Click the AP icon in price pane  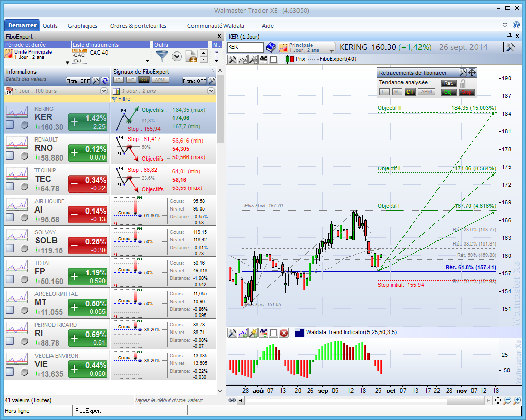click(x=264, y=59)
